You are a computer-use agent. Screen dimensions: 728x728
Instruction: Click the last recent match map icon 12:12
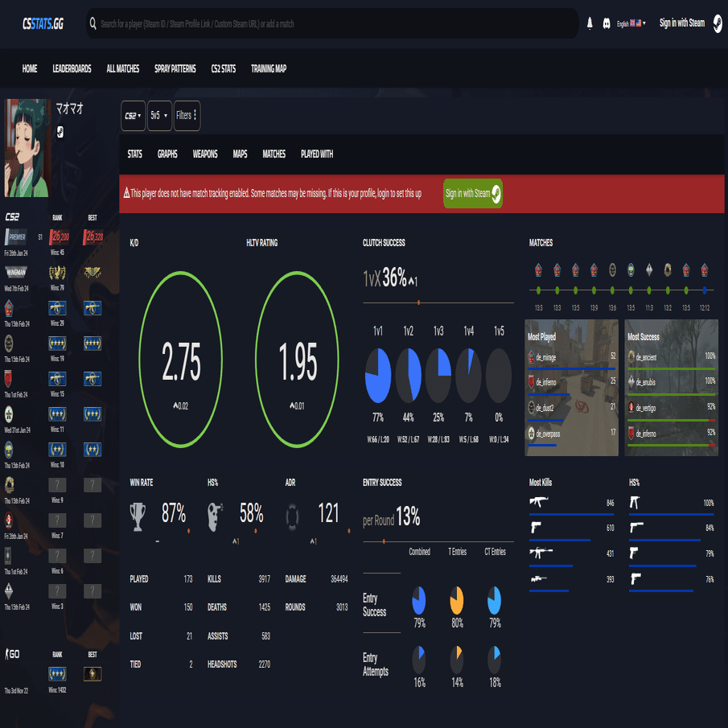(705, 269)
